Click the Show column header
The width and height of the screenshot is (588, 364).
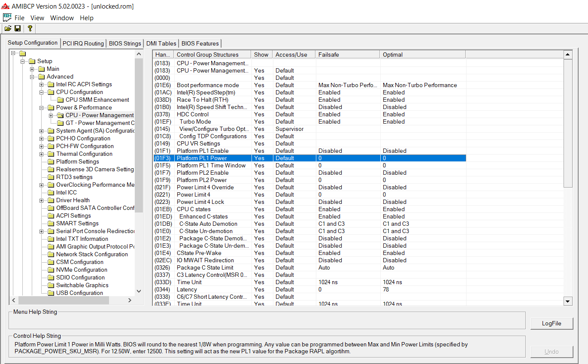[x=262, y=55]
